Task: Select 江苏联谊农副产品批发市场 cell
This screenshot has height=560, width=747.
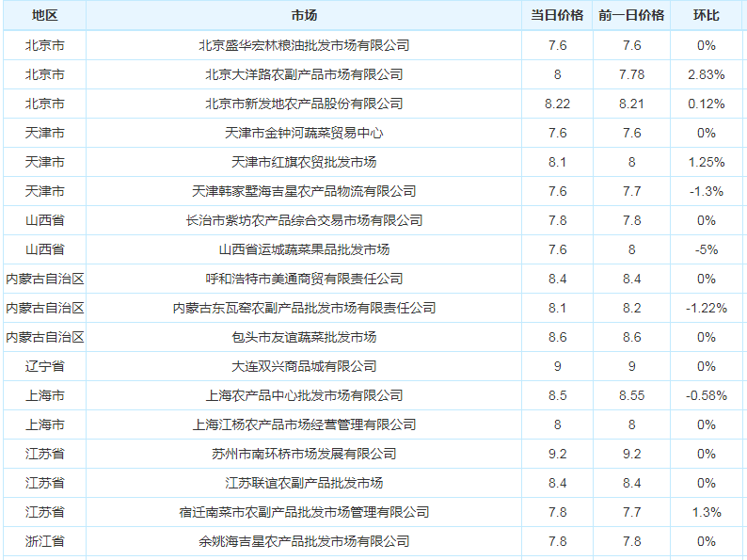Action: (x=304, y=483)
